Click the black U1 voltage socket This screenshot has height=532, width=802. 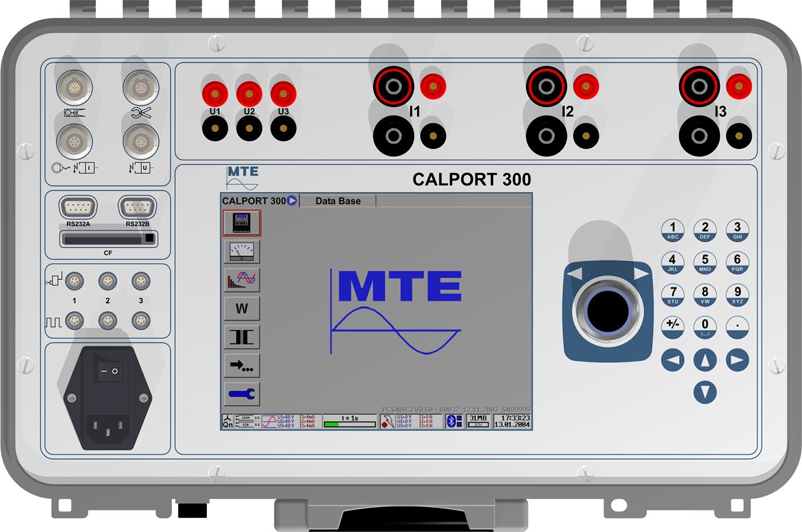point(215,128)
